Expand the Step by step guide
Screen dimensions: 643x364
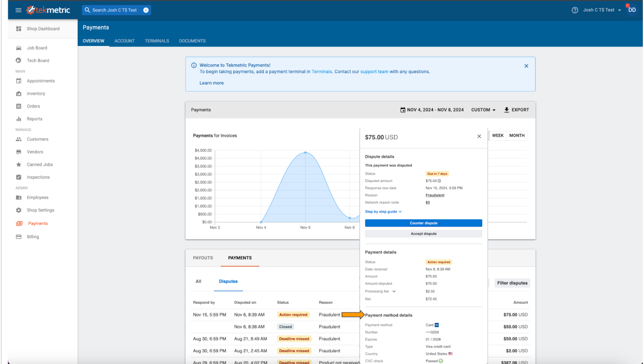pyautogui.click(x=383, y=212)
